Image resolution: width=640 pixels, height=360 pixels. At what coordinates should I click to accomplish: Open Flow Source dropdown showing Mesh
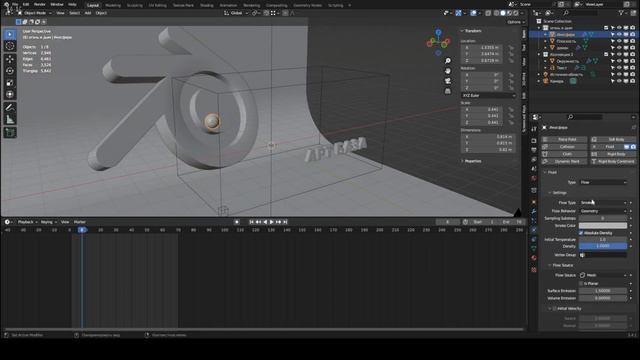point(603,276)
